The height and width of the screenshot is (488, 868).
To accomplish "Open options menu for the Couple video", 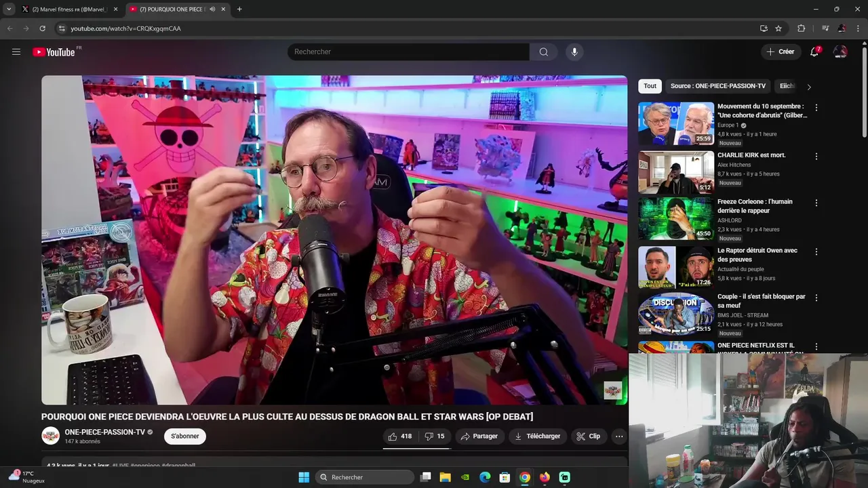I will pos(816,298).
